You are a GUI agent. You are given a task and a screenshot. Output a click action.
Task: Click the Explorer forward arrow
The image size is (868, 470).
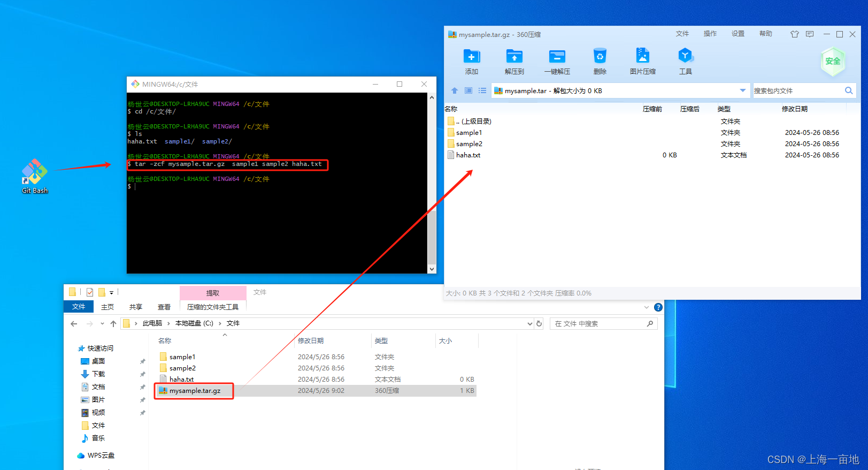pyautogui.click(x=89, y=323)
